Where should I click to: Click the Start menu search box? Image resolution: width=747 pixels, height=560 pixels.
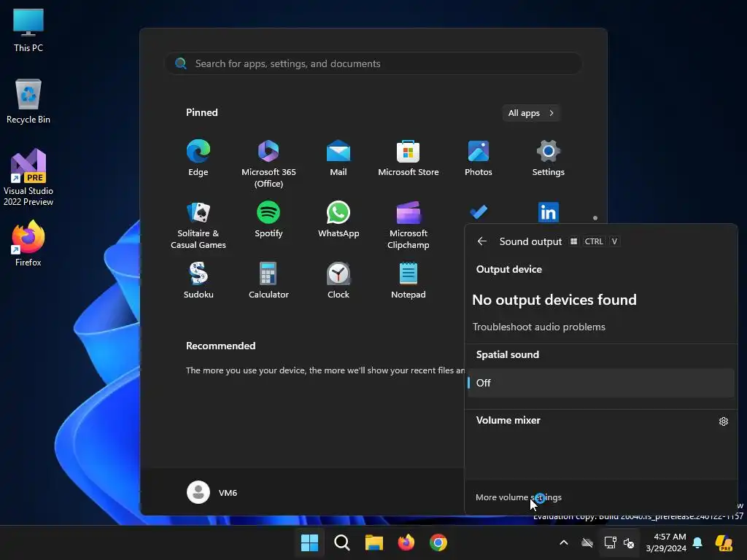click(373, 64)
